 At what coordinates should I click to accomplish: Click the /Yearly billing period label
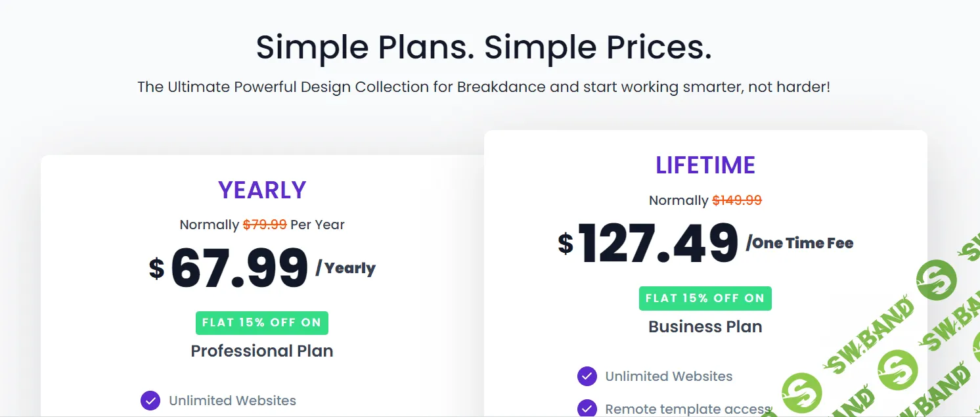coord(345,268)
